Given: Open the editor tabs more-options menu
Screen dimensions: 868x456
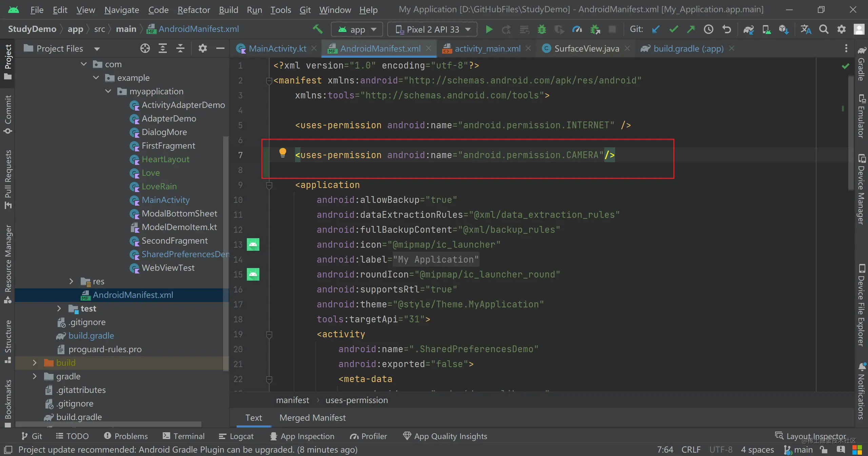Looking at the screenshot, I should [x=846, y=49].
